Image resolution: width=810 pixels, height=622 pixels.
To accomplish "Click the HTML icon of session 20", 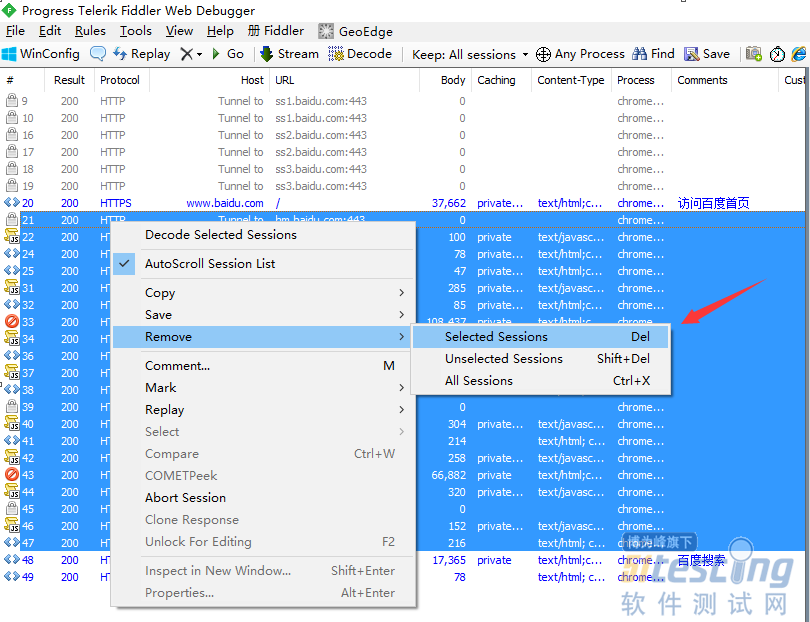I will tap(11, 203).
